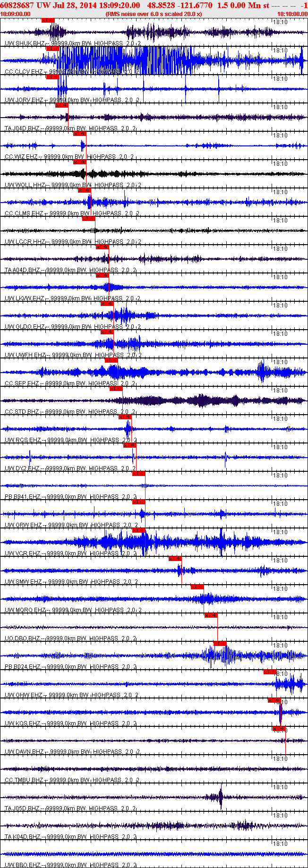Click the end time 18:10:08.00 label
The width and height of the screenshot is (308, 868).
(292, 14)
